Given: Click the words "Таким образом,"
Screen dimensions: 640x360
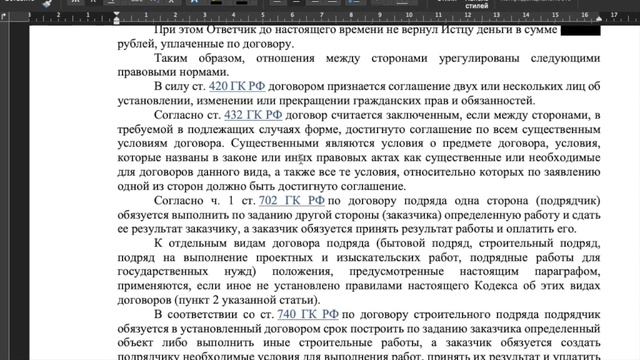Looking at the screenshot, I should (199, 58).
